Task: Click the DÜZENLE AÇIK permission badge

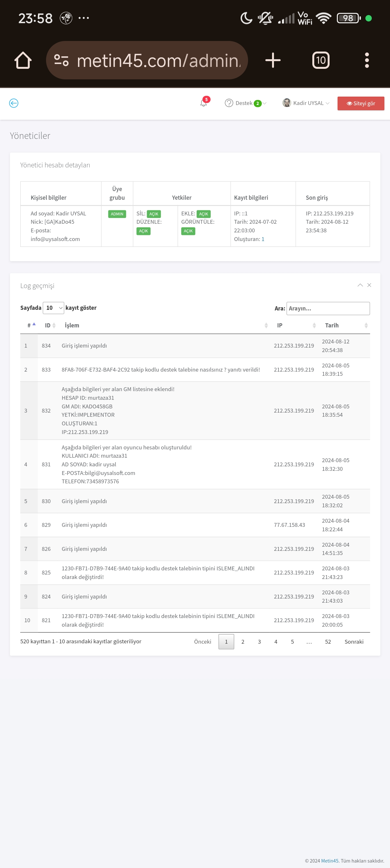Action: [x=143, y=231]
